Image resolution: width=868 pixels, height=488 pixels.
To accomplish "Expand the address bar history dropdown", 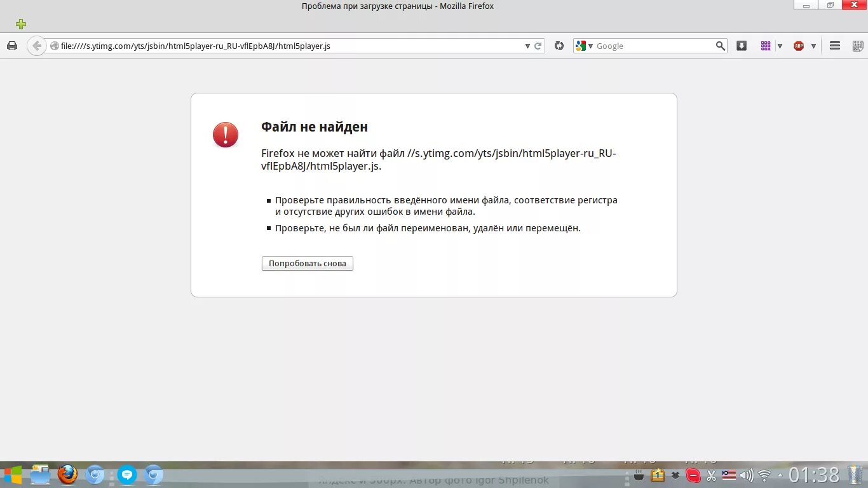I will point(527,46).
